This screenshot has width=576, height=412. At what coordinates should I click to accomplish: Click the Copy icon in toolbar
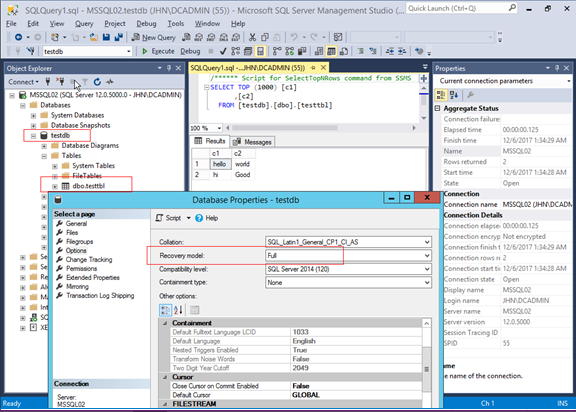[264, 37]
